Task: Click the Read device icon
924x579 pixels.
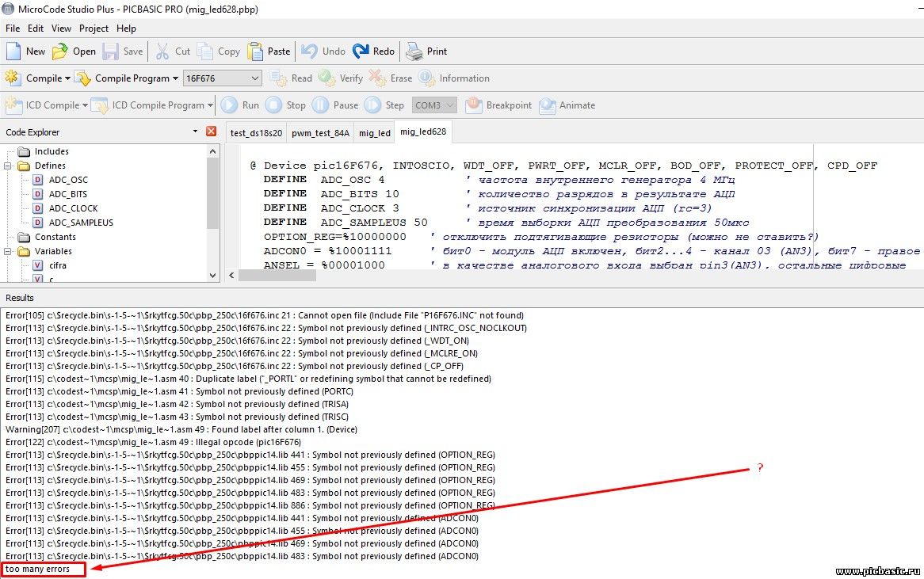Action: [x=278, y=78]
